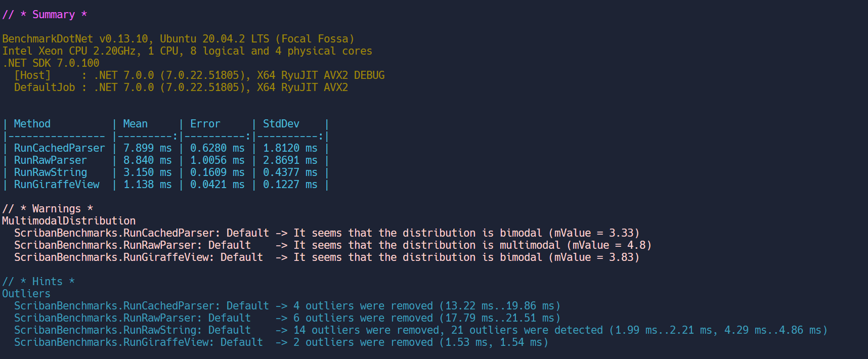Click the Method column header

[32, 124]
